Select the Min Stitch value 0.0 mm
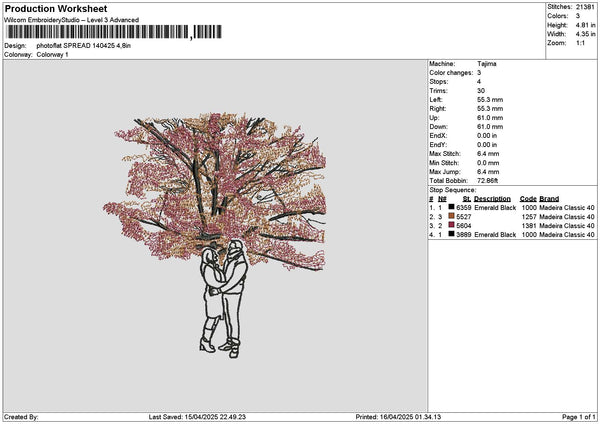This screenshot has width=600, height=424. point(488,163)
